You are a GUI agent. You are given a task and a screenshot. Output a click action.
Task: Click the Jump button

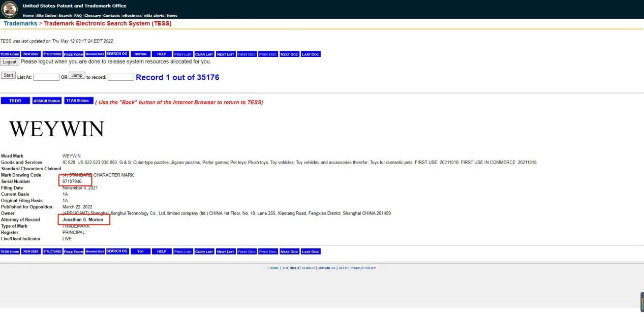76,75
